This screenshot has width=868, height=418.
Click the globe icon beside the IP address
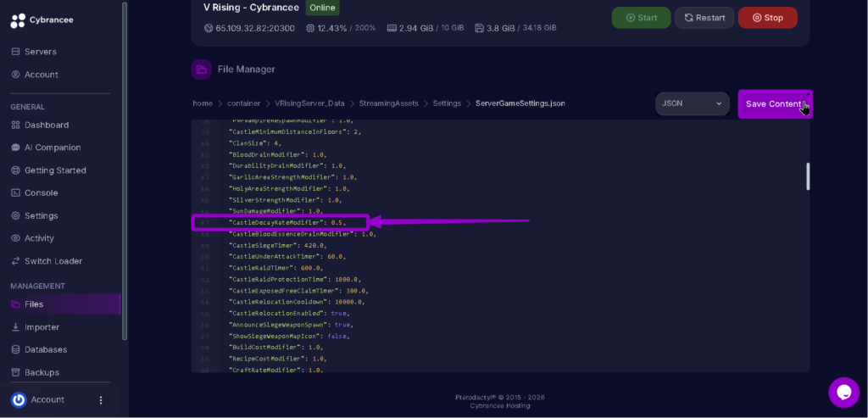click(x=209, y=28)
